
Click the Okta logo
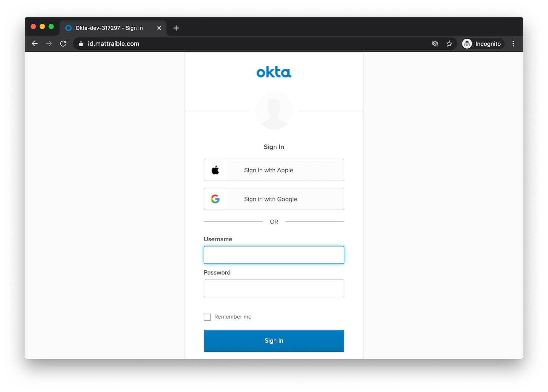pyautogui.click(x=274, y=72)
